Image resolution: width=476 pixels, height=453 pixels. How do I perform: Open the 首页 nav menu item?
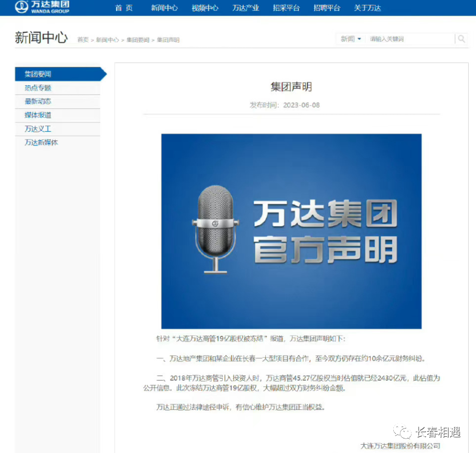tap(124, 8)
